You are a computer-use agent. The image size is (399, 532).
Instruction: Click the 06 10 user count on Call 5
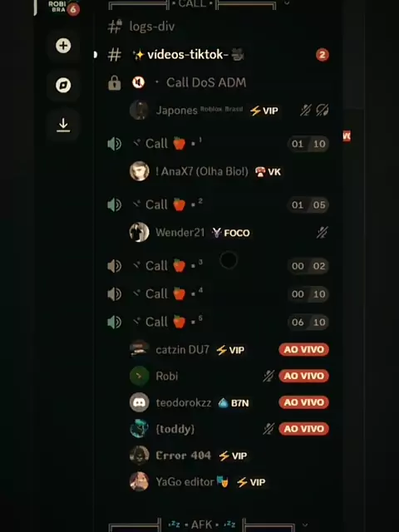308,322
